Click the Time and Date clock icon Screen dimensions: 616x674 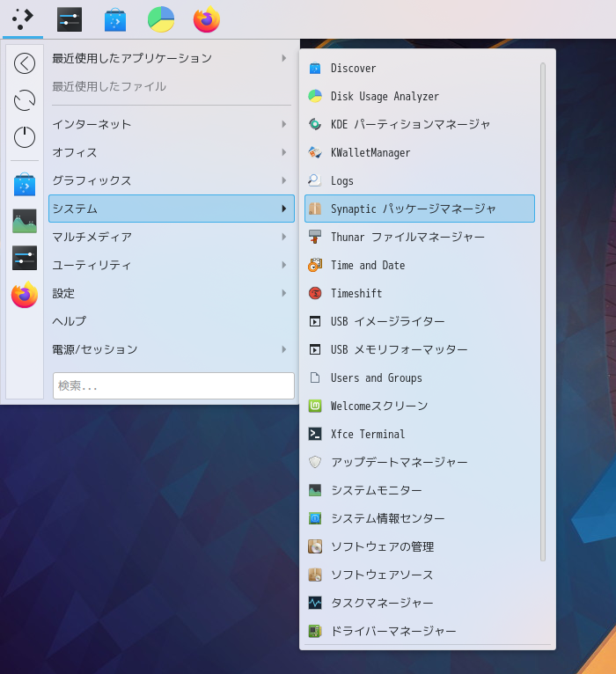click(315, 265)
